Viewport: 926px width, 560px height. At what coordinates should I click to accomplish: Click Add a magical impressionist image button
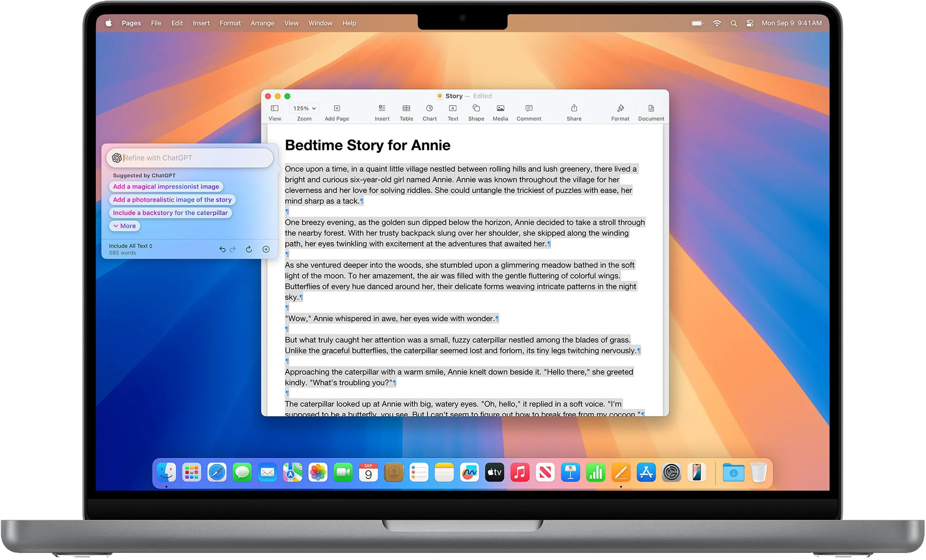pos(167,186)
